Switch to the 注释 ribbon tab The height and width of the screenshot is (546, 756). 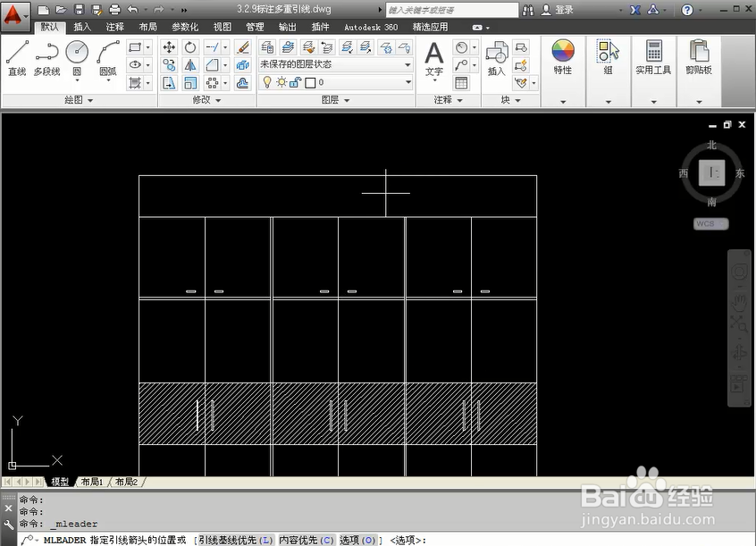[x=114, y=27]
